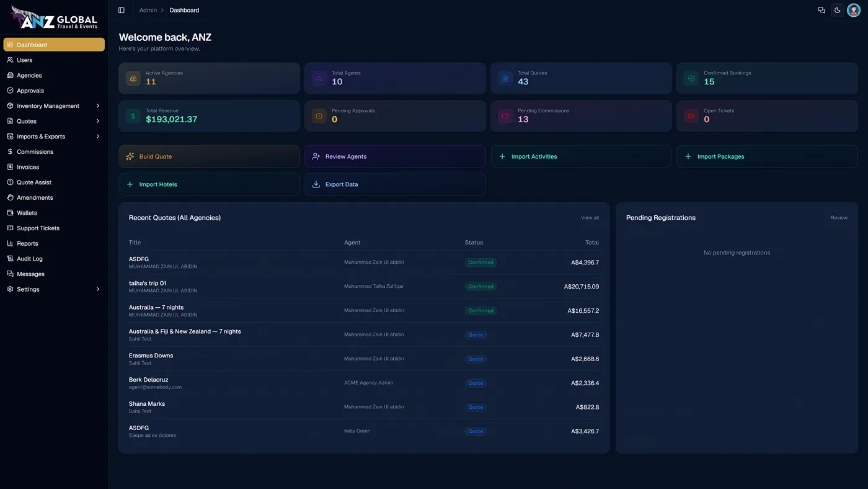Screen dimensions: 868x489
Task: Click the Support Tickets ticket icon
Action: coord(10,228)
